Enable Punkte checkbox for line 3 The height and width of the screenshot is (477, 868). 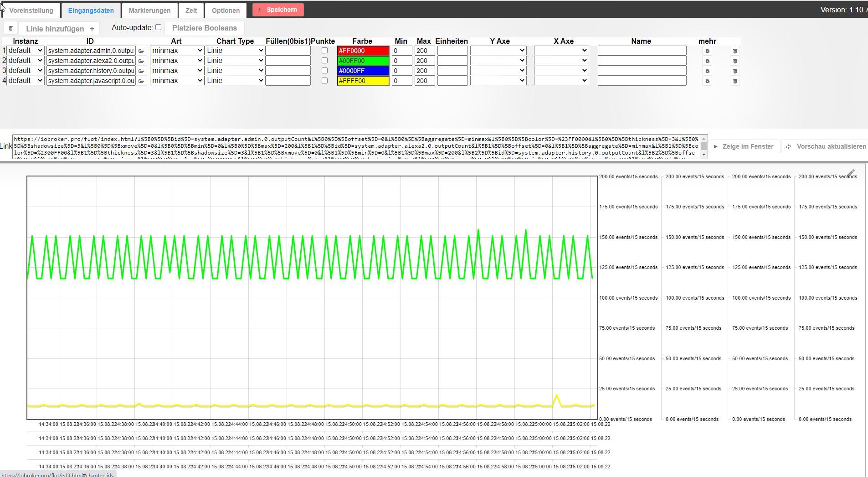[x=324, y=71]
